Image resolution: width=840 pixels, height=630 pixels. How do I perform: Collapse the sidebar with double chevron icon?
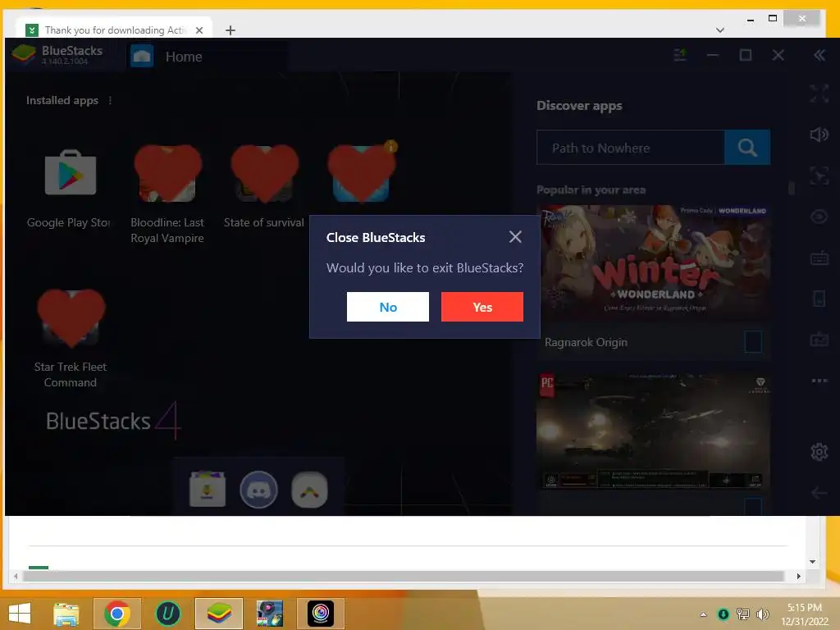pyautogui.click(x=819, y=55)
